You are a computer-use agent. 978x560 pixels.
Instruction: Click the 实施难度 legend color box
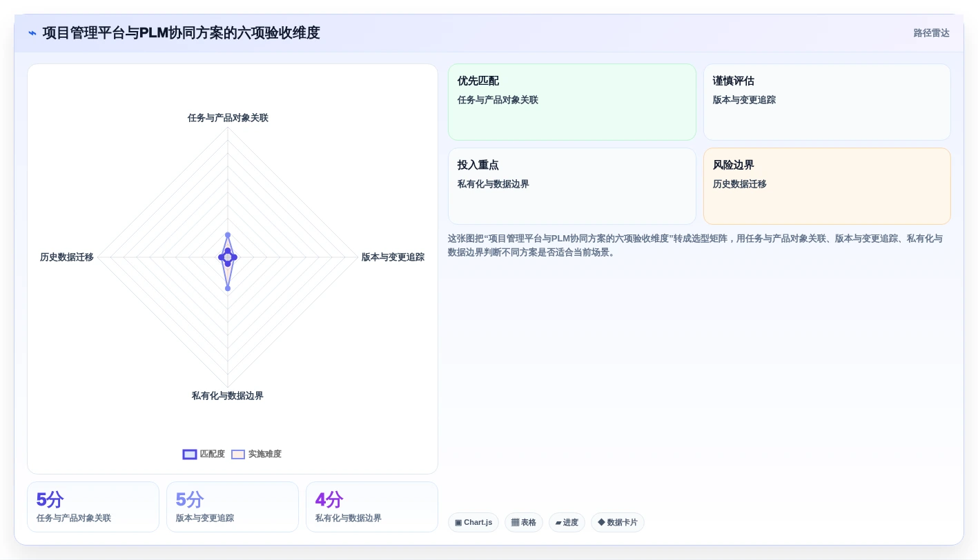click(x=238, y=454)
